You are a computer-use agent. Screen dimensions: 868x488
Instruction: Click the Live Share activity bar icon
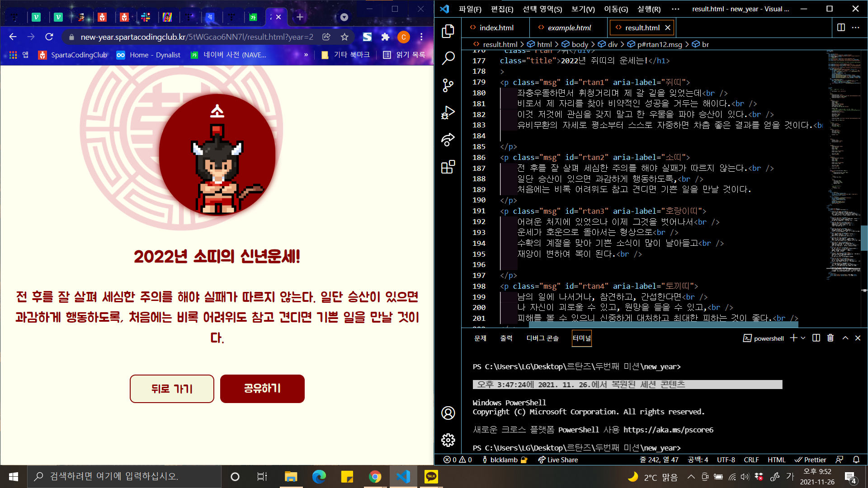coord(448,140)
